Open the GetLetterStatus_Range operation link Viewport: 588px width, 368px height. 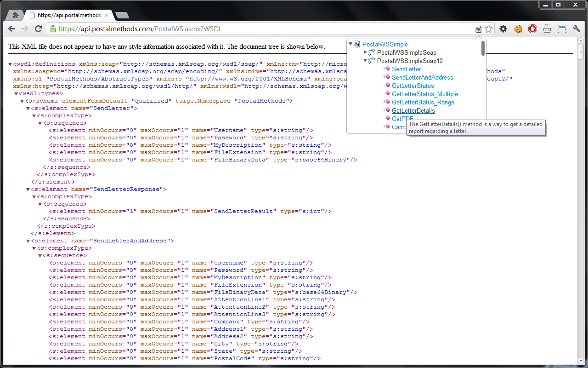pyautogui.click(x=423, y=102)
